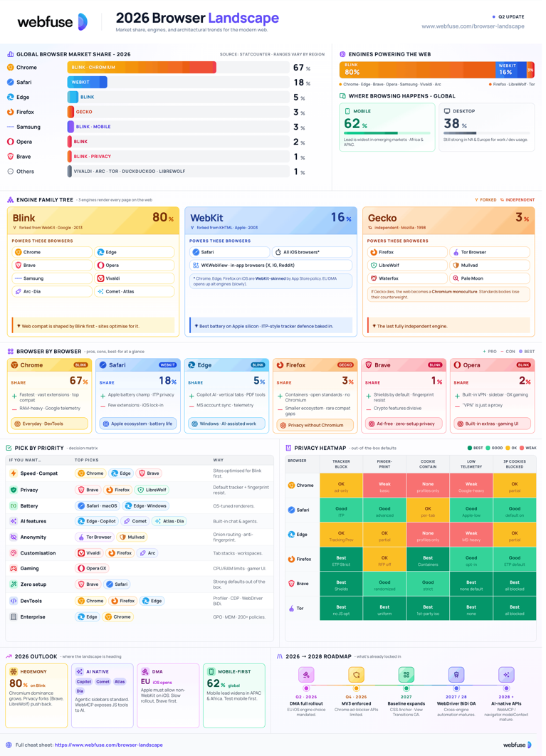
Task: Click the gavel icon above DMA full rollout
Action: point(306,675)
